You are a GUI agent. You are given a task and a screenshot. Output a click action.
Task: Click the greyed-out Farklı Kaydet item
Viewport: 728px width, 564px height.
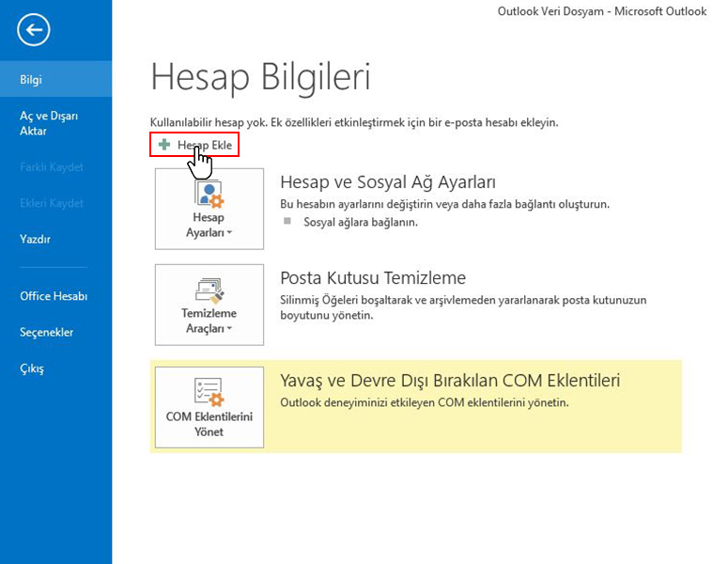52,167
